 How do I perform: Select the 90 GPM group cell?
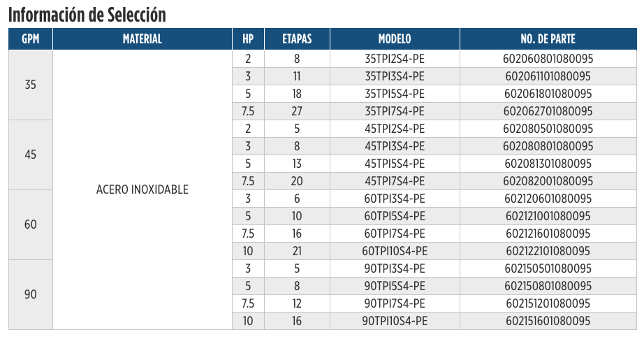[31, 294]
